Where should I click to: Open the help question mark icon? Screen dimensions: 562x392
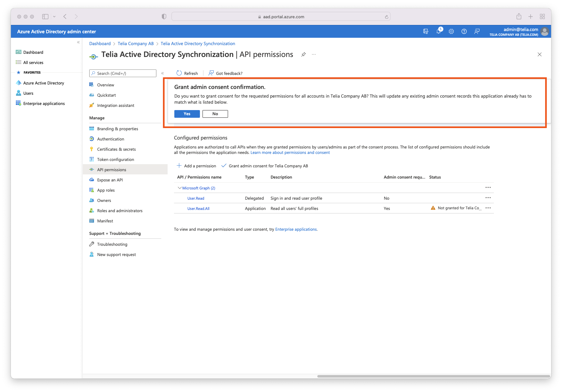tap(464, 31)
